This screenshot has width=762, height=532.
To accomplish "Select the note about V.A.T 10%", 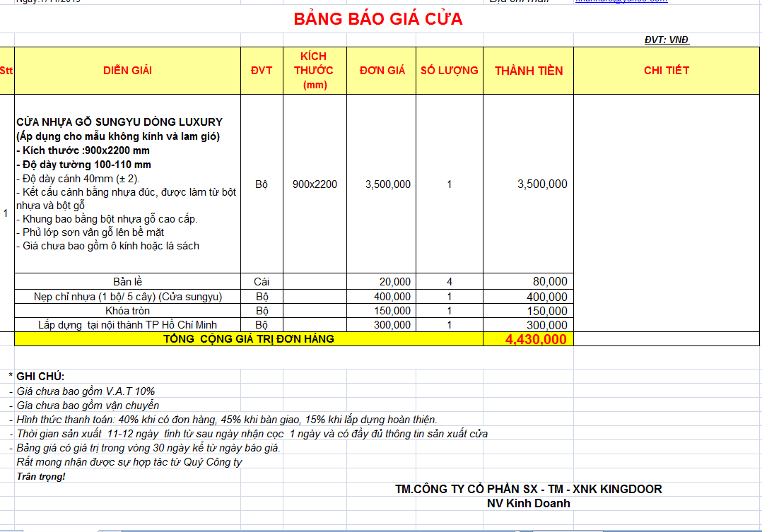I will (x=86, y=391).
